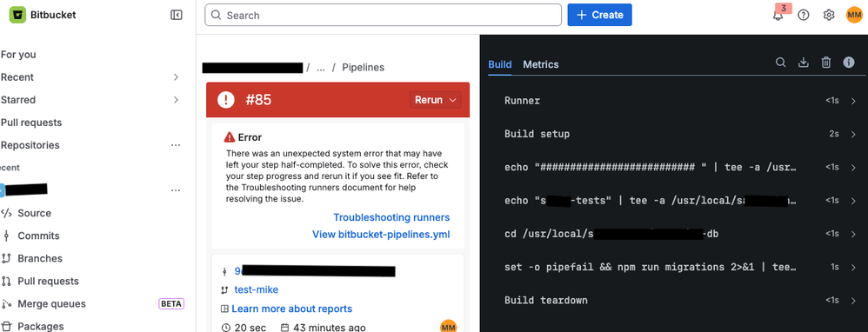Screen dimensions: 868x332
Task: Open more options for the recent repository
Action: (x=176, y=190)
